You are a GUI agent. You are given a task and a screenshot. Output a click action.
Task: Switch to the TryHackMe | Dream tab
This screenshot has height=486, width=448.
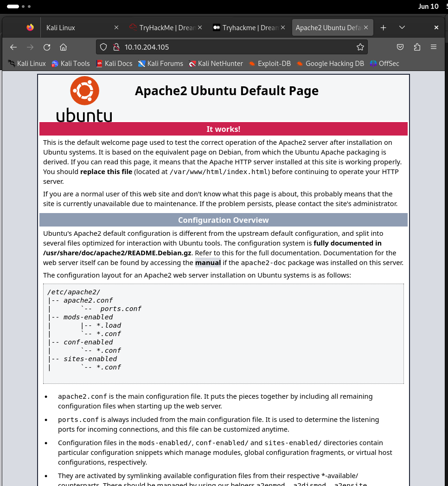point(166,27)
